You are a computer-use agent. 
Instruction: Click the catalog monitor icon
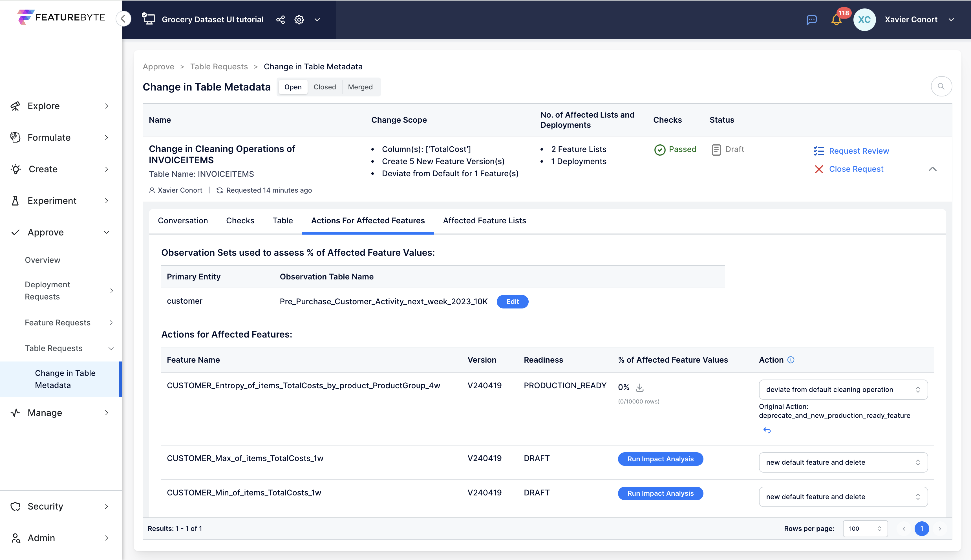[x=148, y=19]
